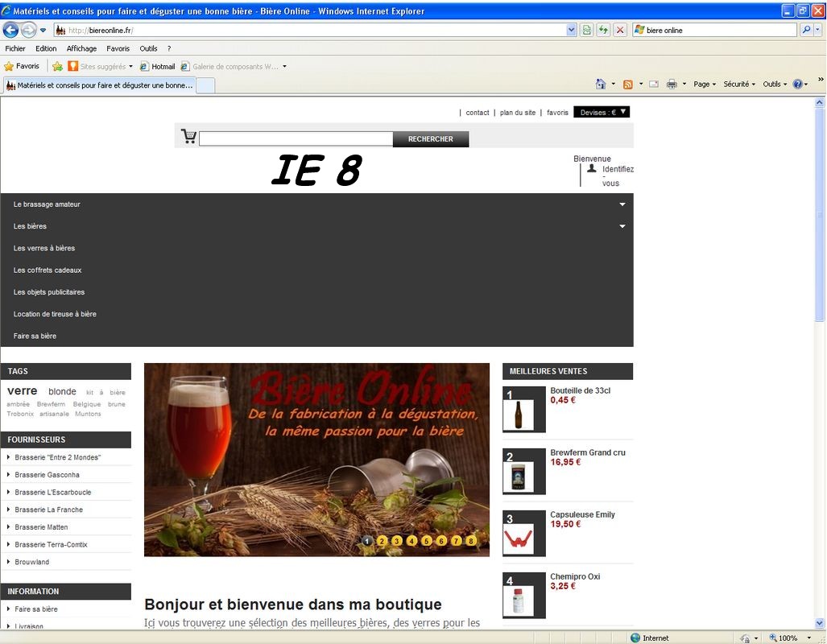Viewport: 827px width, 644px height.
Task: Open the Affichage menu
Action: click(x=81, y=48)
